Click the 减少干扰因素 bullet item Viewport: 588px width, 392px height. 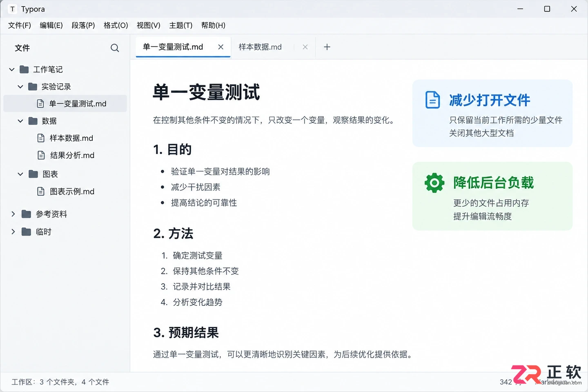(x=196, y=187)
